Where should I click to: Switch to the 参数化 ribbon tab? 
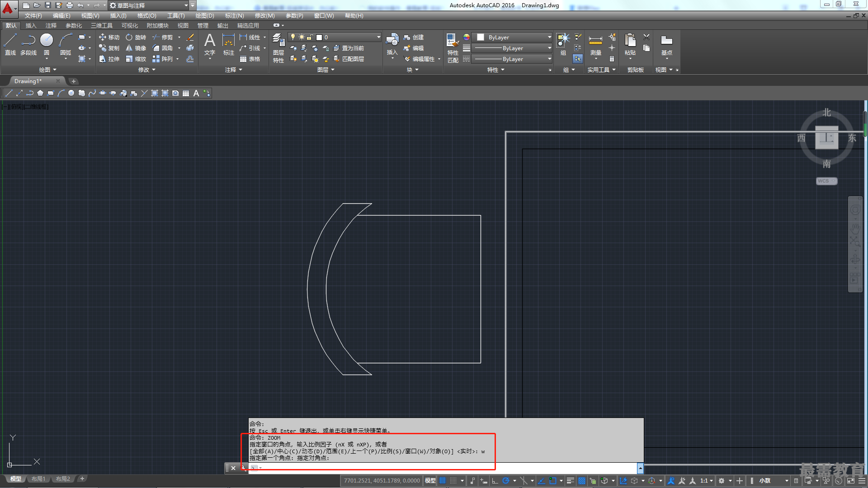tap(74, 25)
